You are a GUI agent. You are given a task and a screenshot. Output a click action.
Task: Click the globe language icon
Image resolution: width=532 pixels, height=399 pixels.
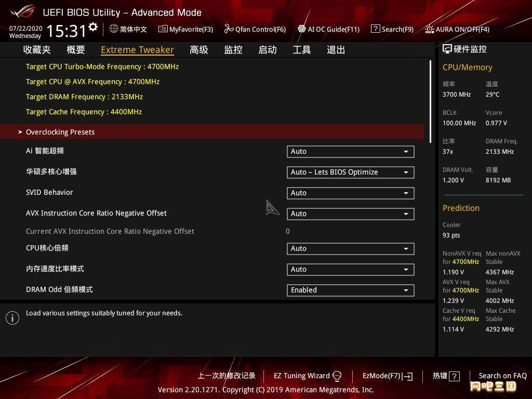[114, 29]
